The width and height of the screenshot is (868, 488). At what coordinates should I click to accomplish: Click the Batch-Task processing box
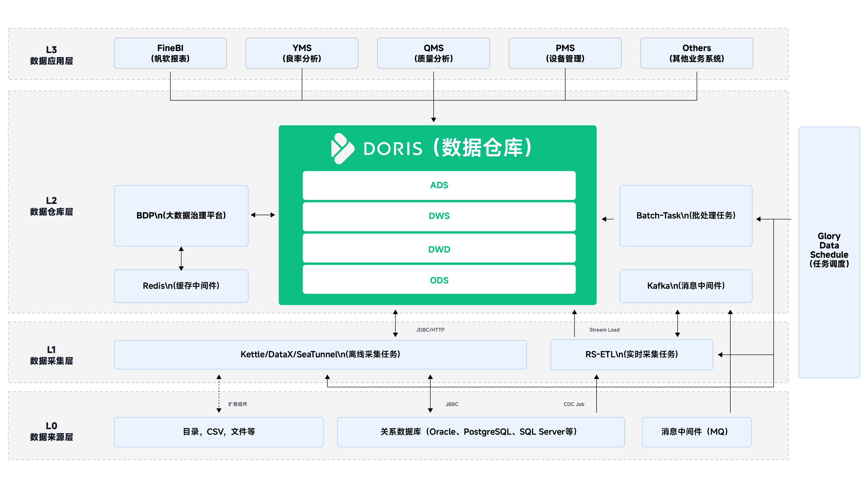coord(686,216)
